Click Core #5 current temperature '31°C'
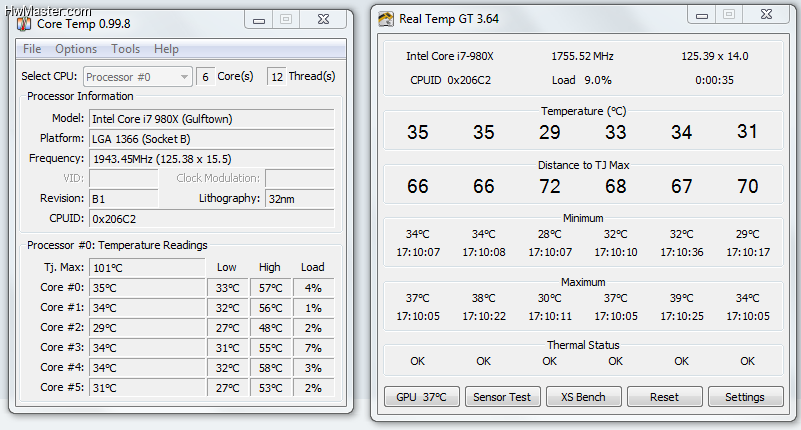 pyautogui.click(x=147, y=388)
